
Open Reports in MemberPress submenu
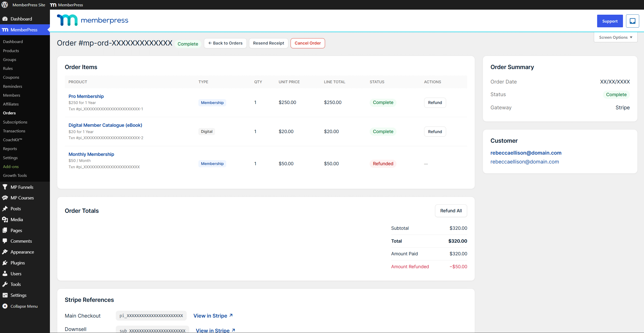(x=10, y=149)
